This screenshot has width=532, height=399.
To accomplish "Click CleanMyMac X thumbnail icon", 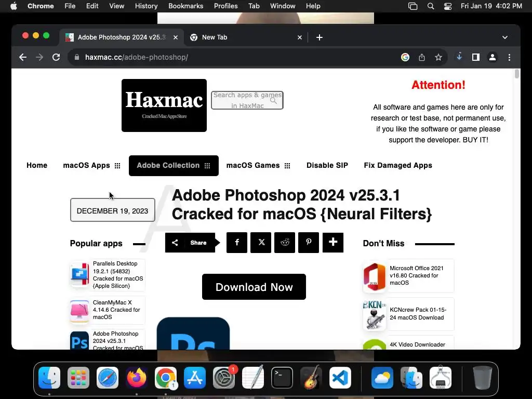I will click(x=79, y=311).
